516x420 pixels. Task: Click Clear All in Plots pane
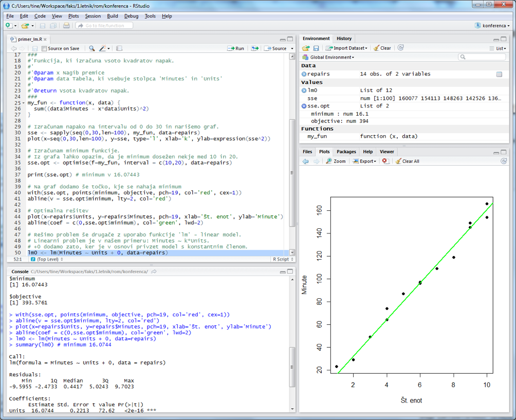pyautogui.click(x=407, y=161)
